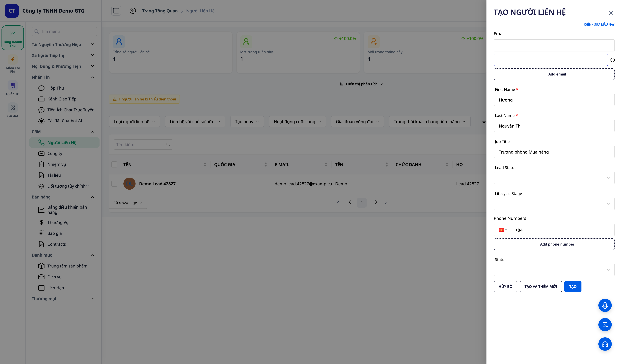Remove the second email field
This screenshot has width=622, height=364.
point(612,60)
